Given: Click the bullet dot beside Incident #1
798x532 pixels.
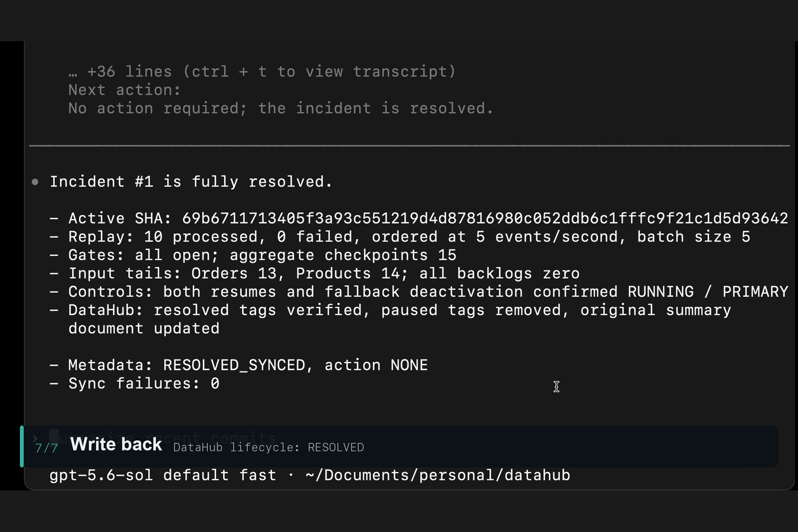Looking at the screenshot, I should coord(35,182).
